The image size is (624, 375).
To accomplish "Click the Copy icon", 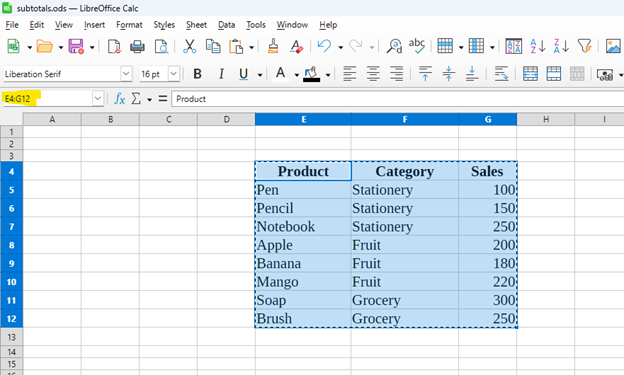I will pyautogui.click(x=213, y=47).
